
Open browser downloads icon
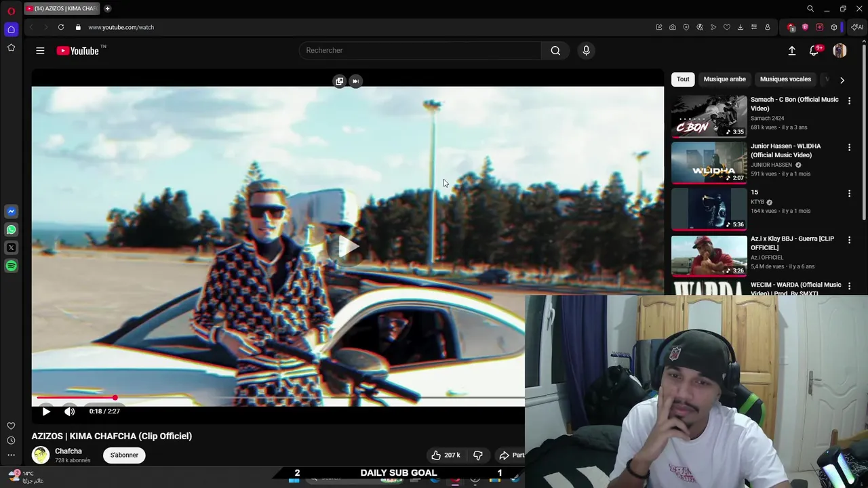[x=741, y=27]
